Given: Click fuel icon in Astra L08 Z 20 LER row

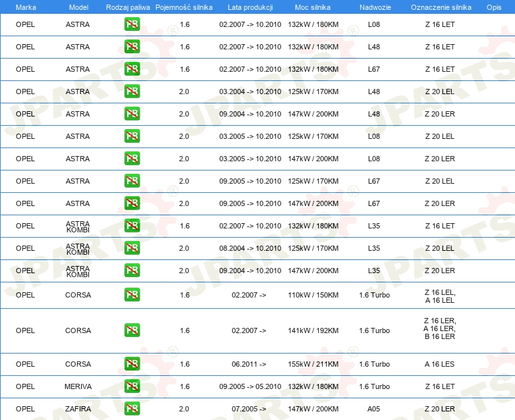Looking at the screenshot, I should coord(132,158).
